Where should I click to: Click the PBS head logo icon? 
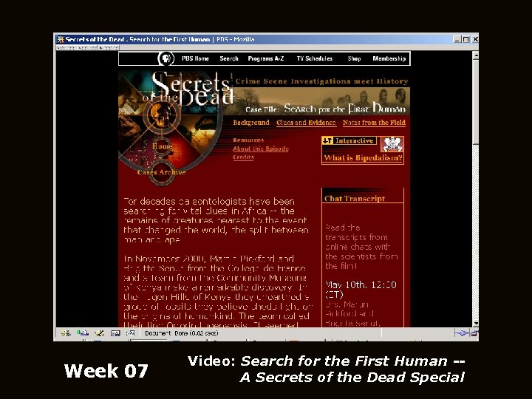[166, 58]
